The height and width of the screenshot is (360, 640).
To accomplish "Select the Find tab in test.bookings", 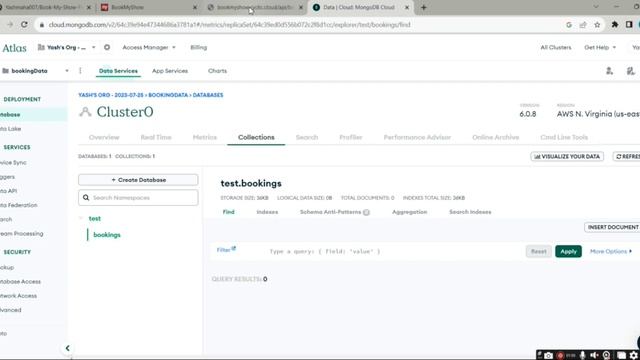I will pyautogui.click(x=229, y=212).
